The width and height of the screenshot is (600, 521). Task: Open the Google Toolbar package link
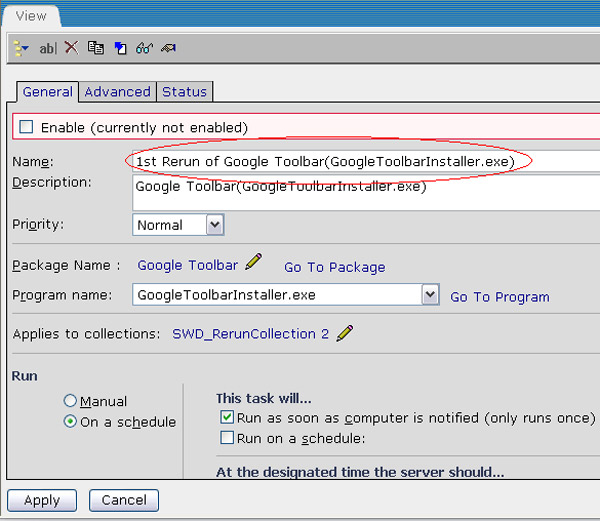188,265
